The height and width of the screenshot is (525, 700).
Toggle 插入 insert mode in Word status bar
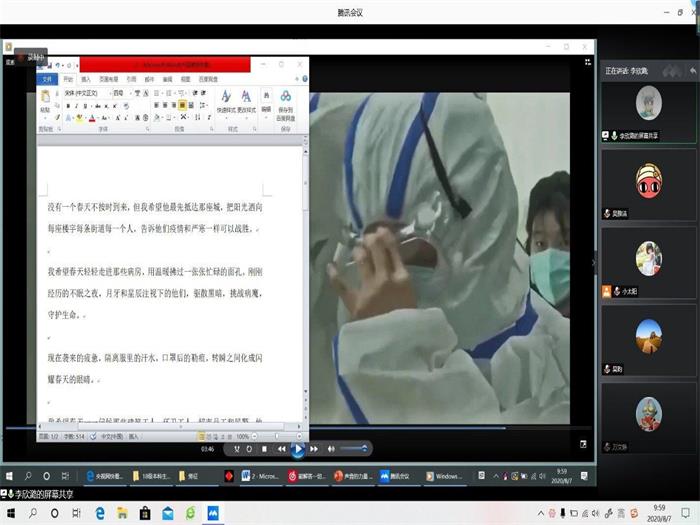pos(133,436)
